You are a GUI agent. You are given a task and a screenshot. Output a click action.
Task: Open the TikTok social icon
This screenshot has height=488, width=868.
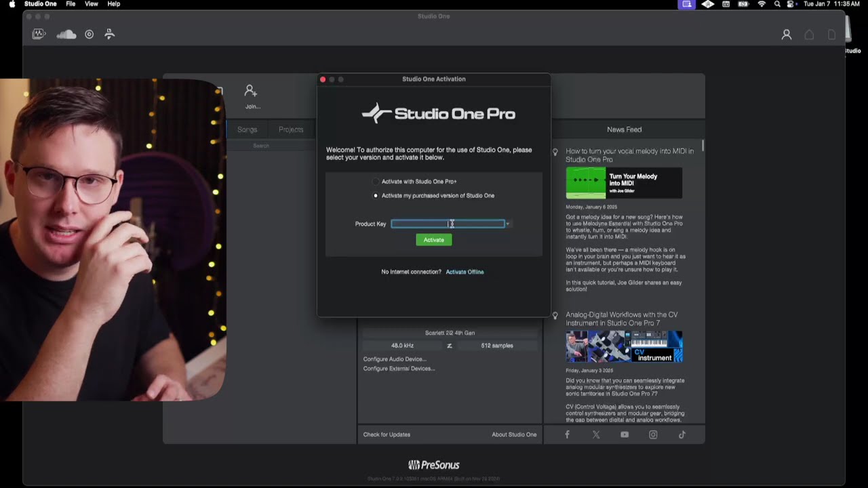pos(682,434)
